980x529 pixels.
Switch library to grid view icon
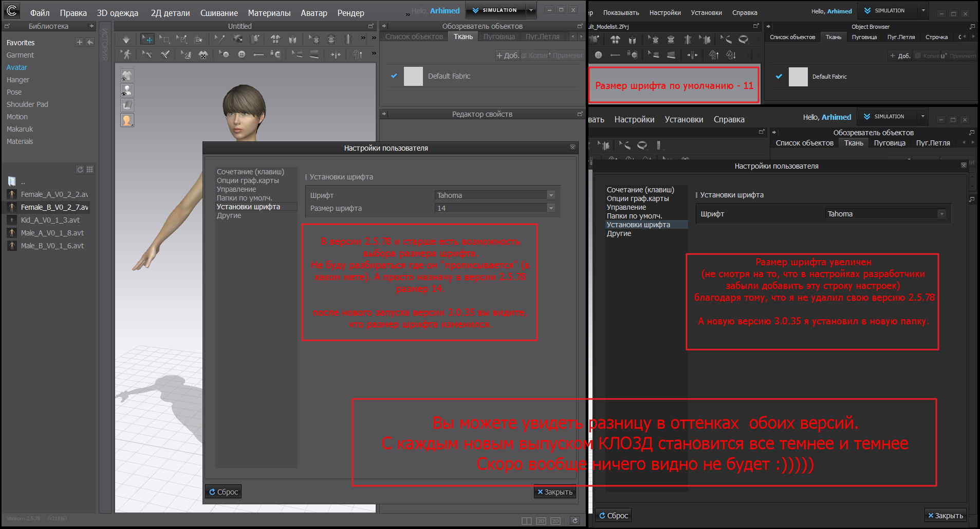90,170
